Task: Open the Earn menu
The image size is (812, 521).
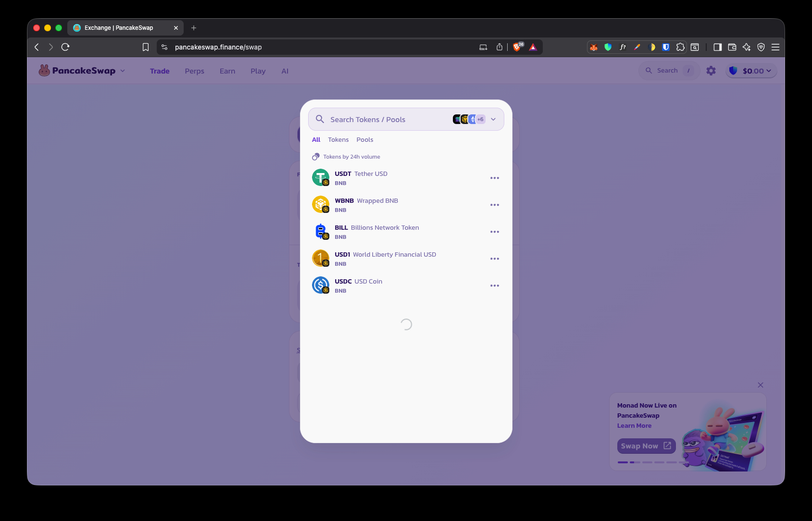Action: (x=227, y=71)
